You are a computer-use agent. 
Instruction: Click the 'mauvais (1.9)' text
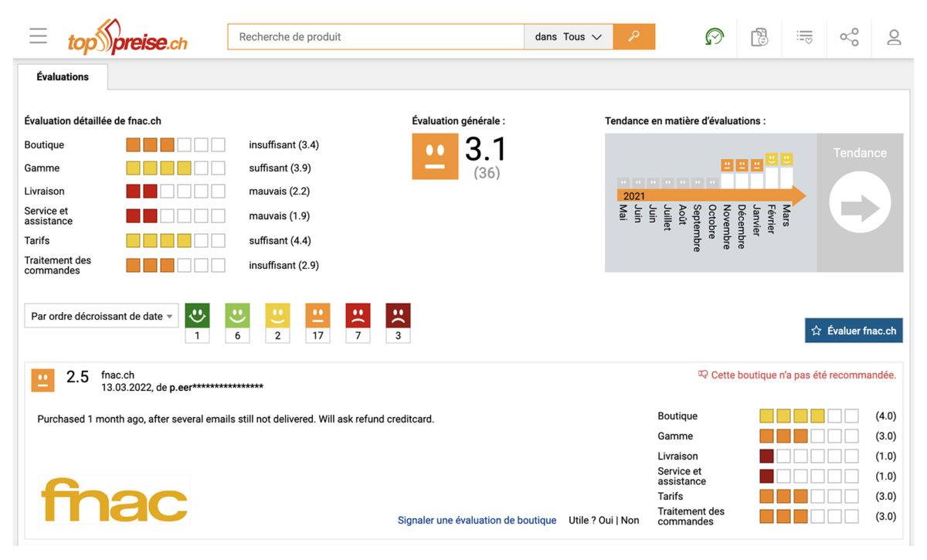click(279, 216)
